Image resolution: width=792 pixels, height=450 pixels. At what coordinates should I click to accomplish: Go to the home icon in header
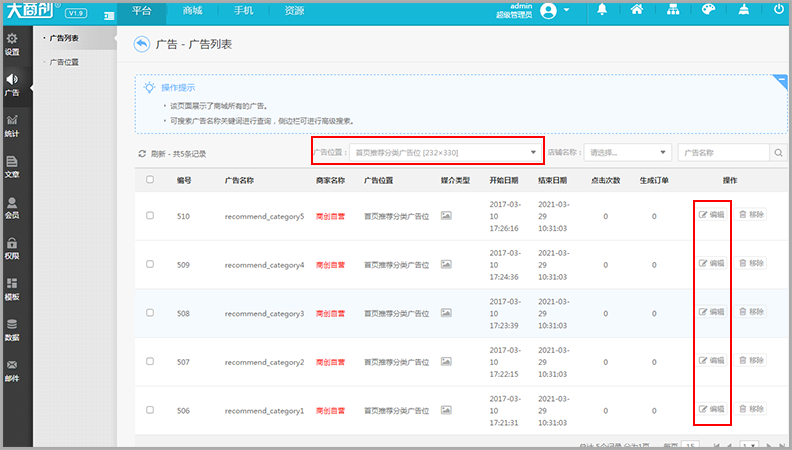tap(637, 10)
